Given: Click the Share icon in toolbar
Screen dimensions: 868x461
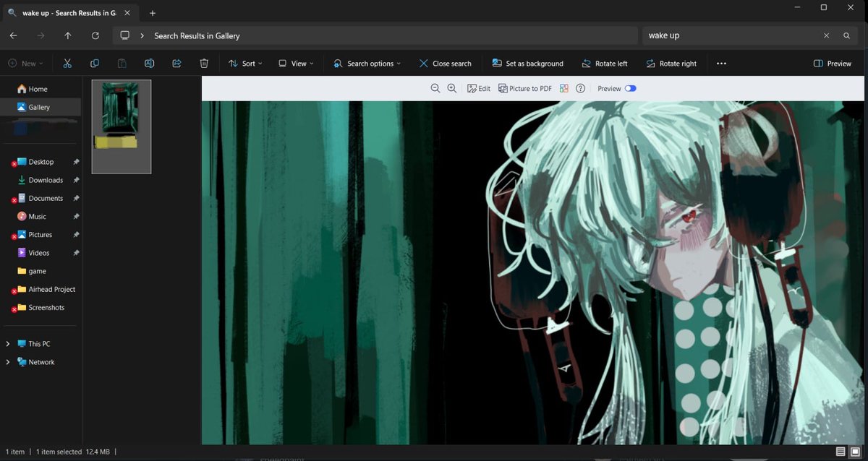Looking at the screenshot, I should pyautogui.click(x=176, y=64).
